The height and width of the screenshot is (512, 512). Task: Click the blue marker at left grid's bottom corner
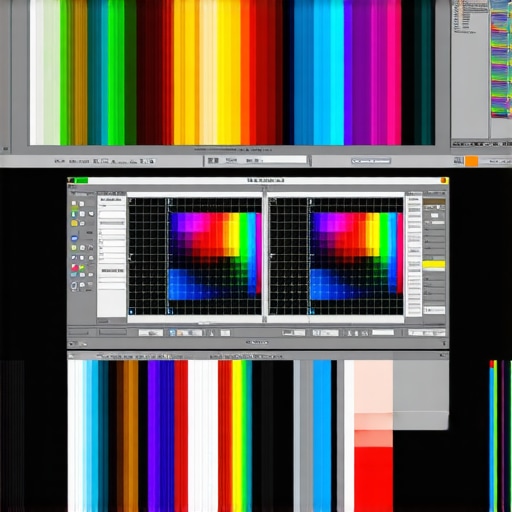(x=131, y=312)
